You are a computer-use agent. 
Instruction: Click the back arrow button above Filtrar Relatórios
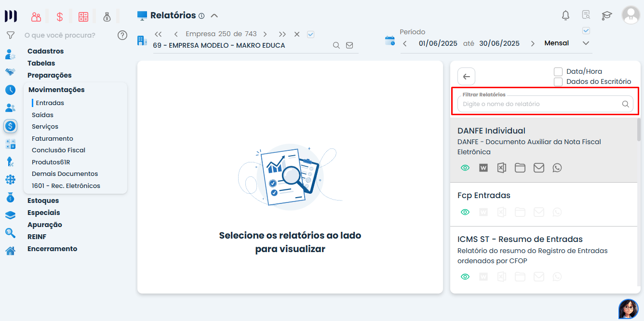coord(466,76)
